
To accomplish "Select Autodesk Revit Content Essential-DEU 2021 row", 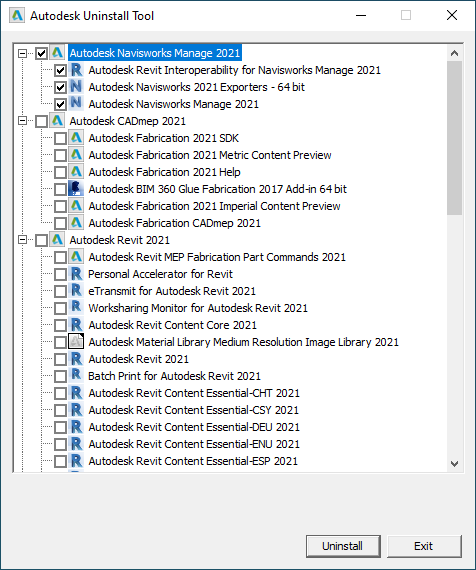I will [194, 427].
